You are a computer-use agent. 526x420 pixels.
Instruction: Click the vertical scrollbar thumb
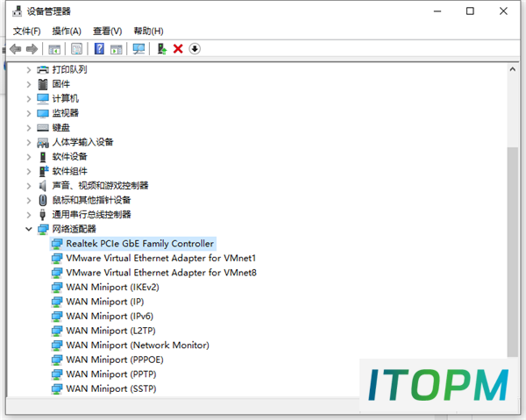[x=512, y=252]
